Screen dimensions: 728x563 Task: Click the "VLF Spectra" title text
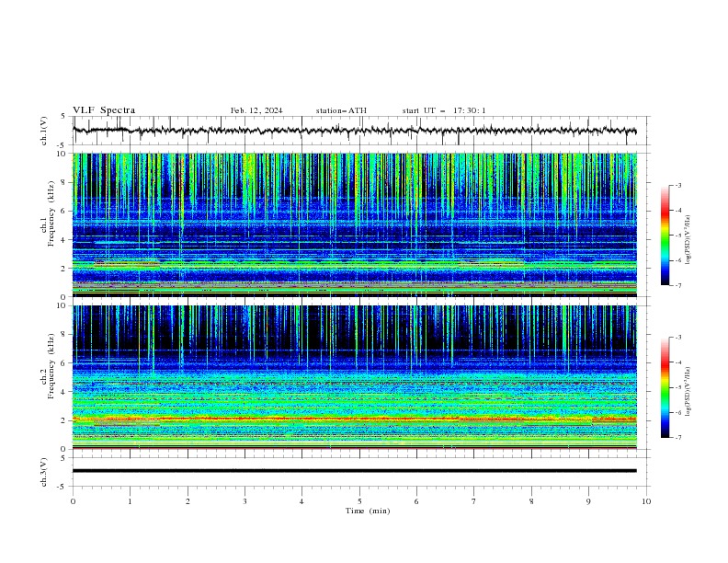(104, 110)
